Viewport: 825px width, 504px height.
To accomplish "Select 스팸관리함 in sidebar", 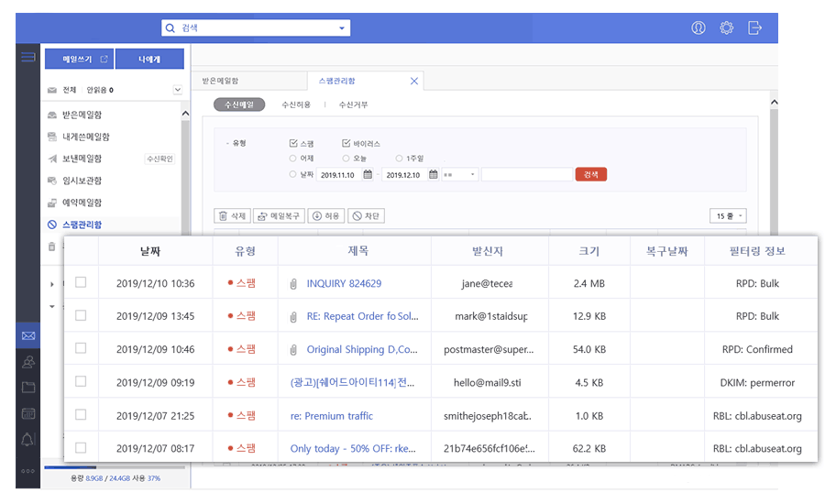I will [82, 225].
